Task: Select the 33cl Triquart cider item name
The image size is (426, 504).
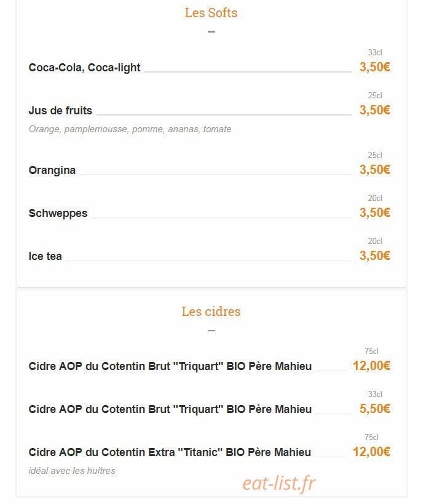Action: pos(170,409)
